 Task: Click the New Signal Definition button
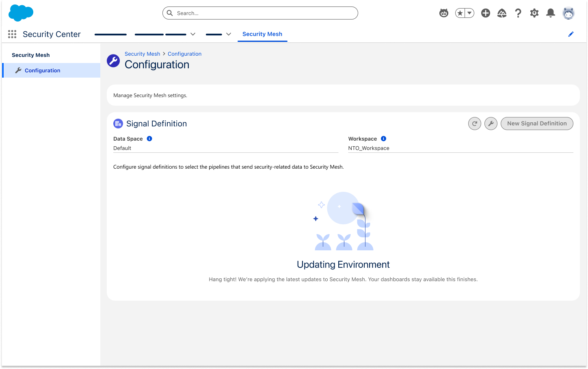537,124
